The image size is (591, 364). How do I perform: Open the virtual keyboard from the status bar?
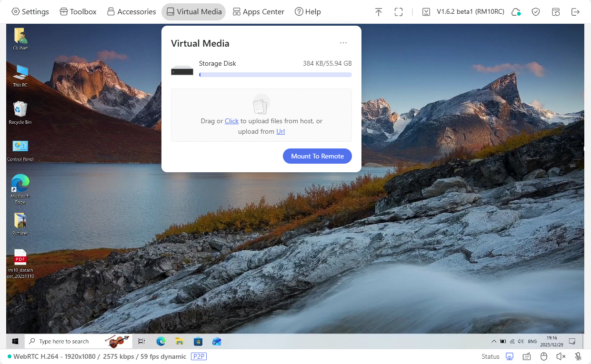tap(527, 356)
